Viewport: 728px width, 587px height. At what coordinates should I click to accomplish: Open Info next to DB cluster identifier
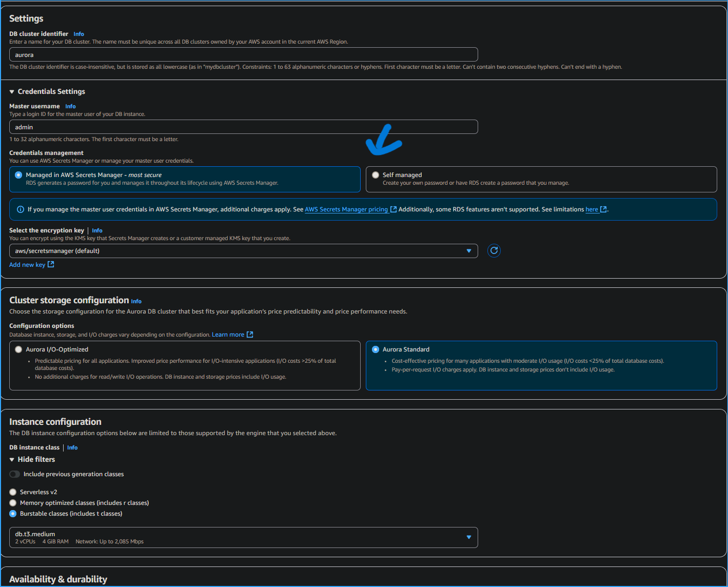[78, 34]
